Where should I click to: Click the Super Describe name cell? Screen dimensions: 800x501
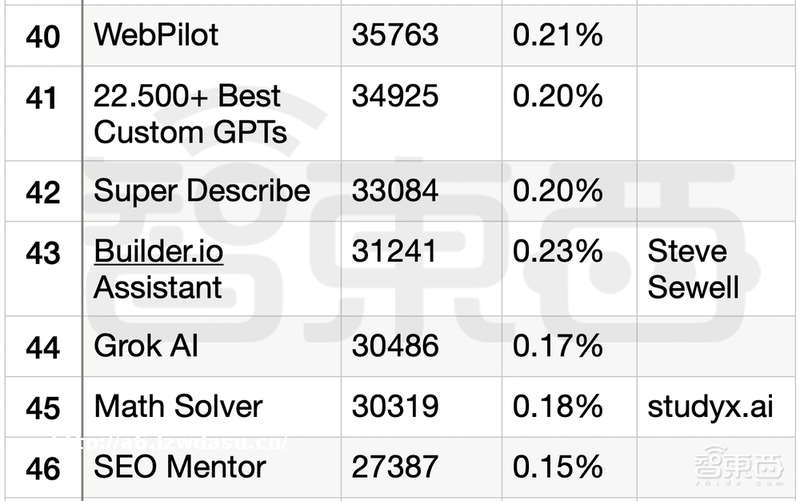(x=201, y=190)
